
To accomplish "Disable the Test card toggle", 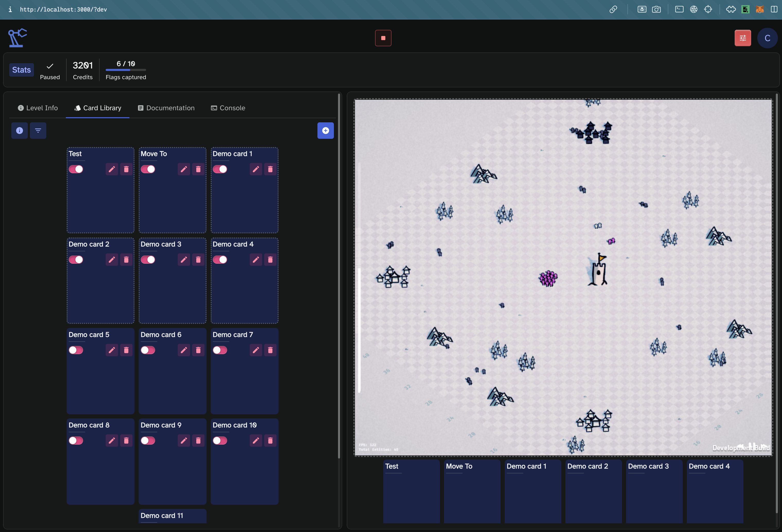I will point(76,169).
